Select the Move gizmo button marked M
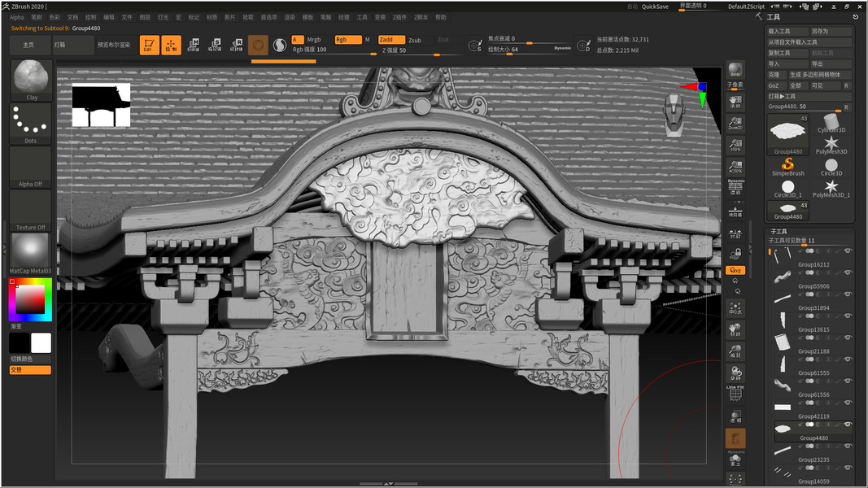 193,45
